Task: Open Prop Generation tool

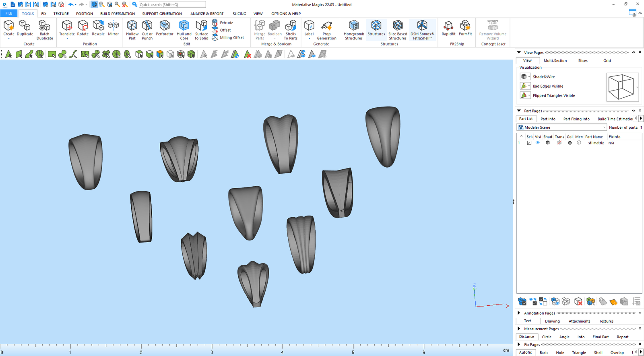Action: tap(326, 30)
